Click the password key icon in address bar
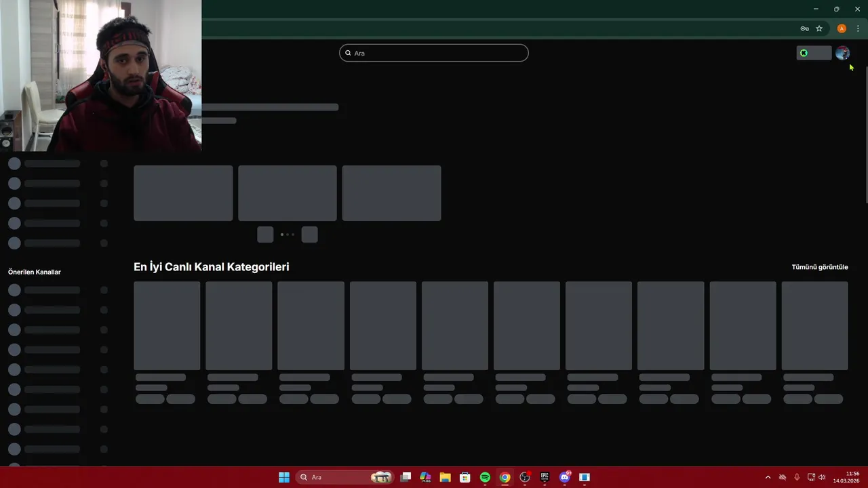Image resolution: width=868 pixels, height=488 pixels. click(x=804, y=28)
